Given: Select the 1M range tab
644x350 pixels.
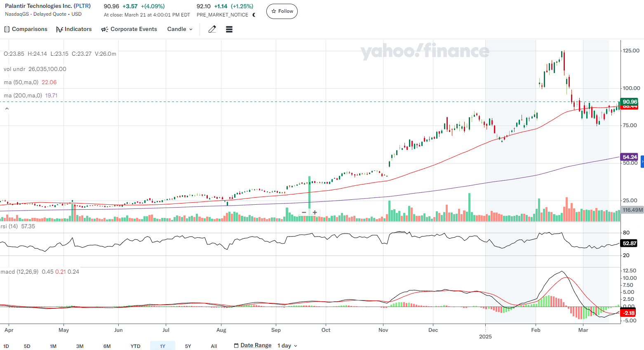Looking at the screenshot, I should click(53, 346).
